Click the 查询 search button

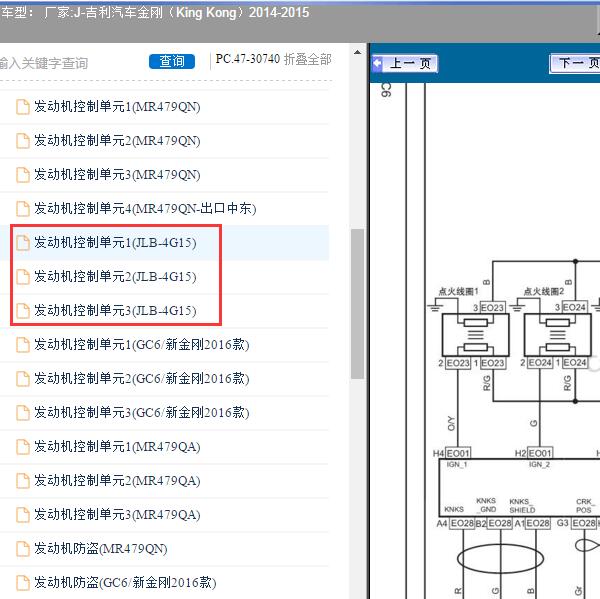(x=172, y=61)
